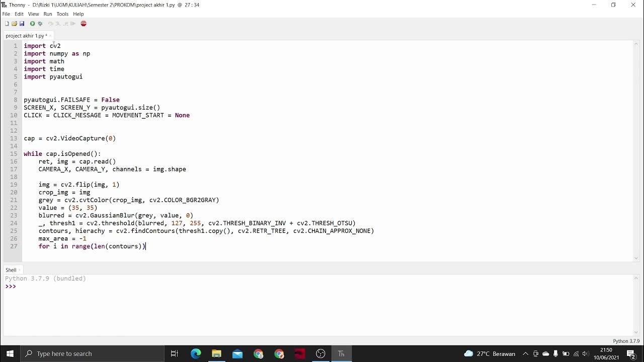
Task: Click on 'cap = cv2.VideoCapture(0)' line
Action: click(x=70, y=138)
